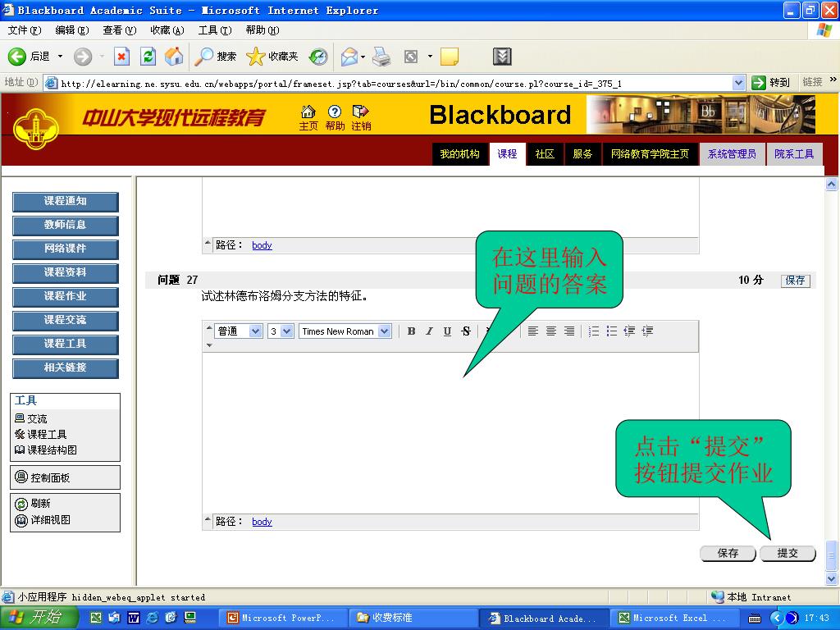Click the 保存 button beside 提交
The height and width of the screenshot is (630, 840).
click(x=728, y=554)
